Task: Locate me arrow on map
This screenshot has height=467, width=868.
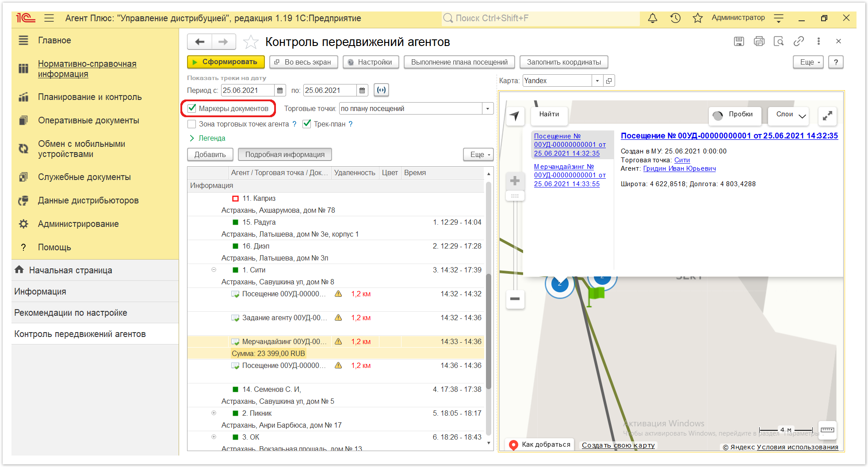Action: tap(515, 116)
